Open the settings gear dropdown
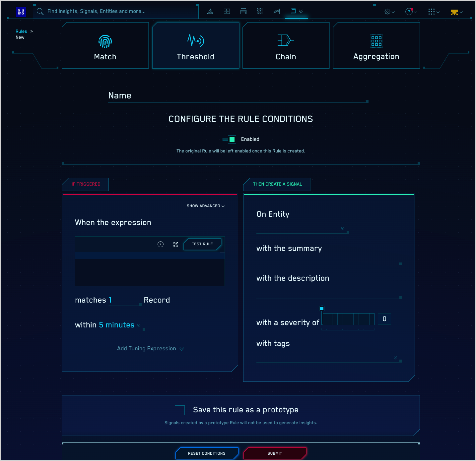 389,12
